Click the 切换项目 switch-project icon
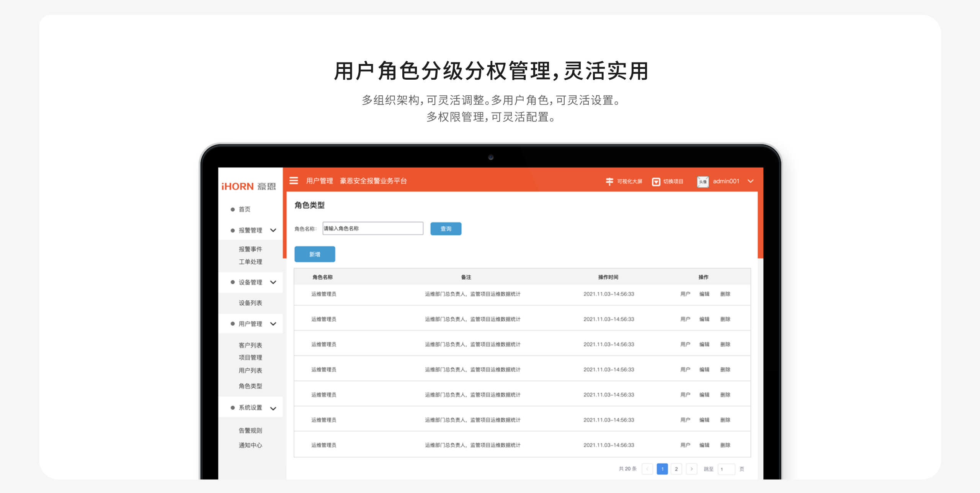980x493 pixels. [656, 182]
